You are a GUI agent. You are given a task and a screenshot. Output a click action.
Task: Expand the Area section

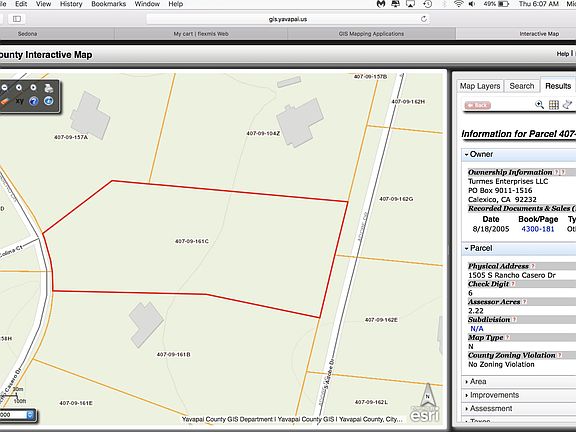(x=519, y=382)
